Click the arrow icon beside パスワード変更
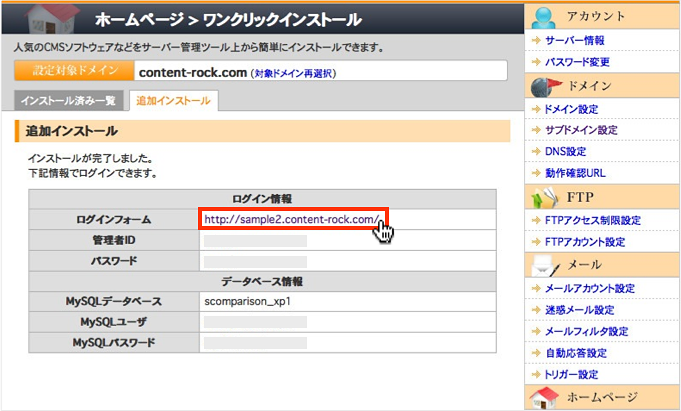 [x=536, y=62]
